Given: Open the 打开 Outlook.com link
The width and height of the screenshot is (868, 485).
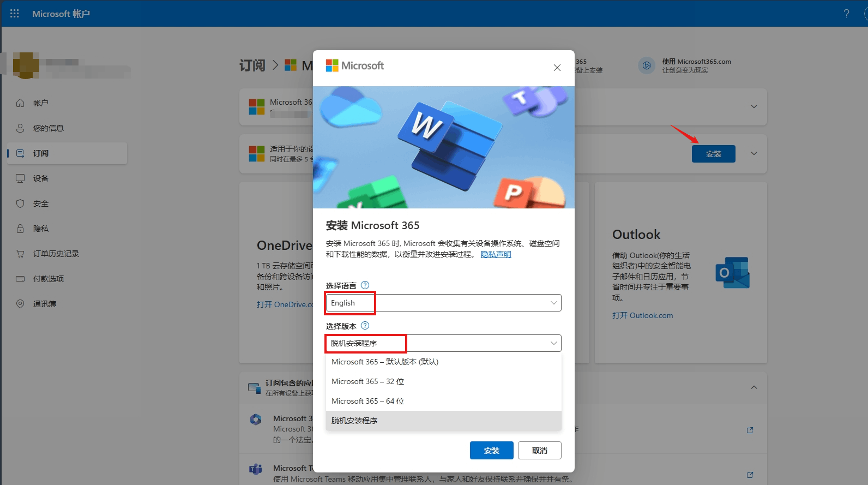Looking at the screenshot, I should (x=642, y=315).
